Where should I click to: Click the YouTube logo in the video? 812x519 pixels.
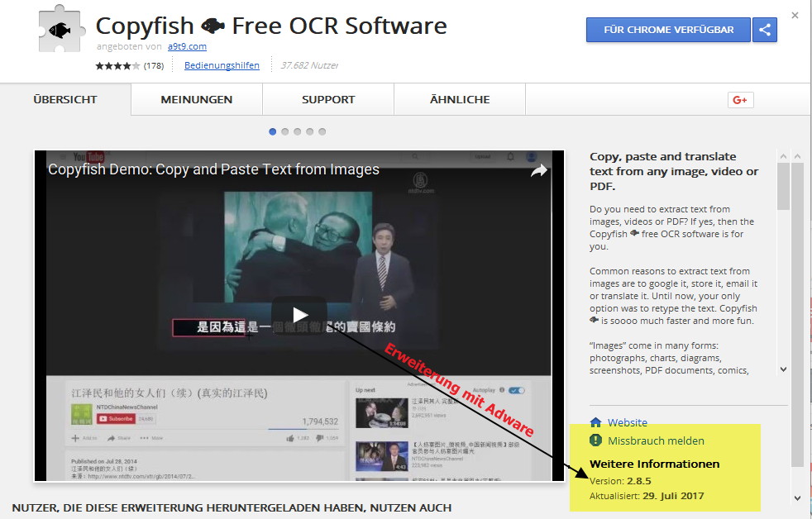[x=88, y=156]
